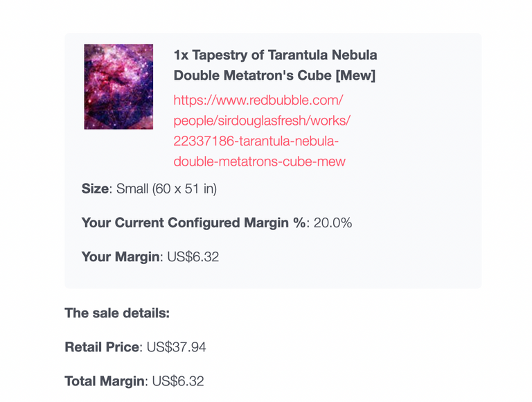Click the Retail Price label

102,347
